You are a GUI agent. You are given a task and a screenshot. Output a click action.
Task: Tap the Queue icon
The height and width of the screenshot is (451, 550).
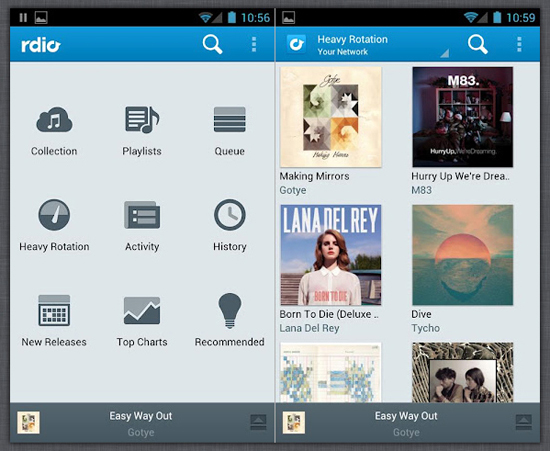pos(230,120)
